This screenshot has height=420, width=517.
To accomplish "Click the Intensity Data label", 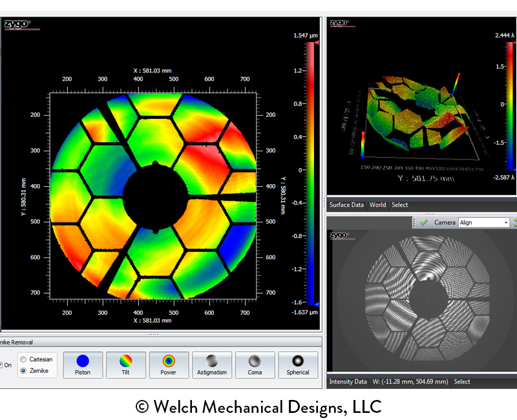I will tap(348, 382).
